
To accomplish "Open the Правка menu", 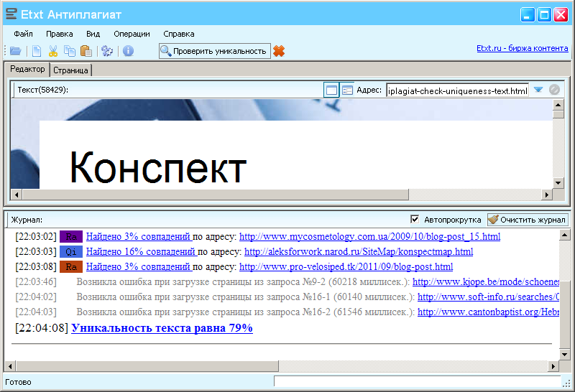I will (60, 34).
